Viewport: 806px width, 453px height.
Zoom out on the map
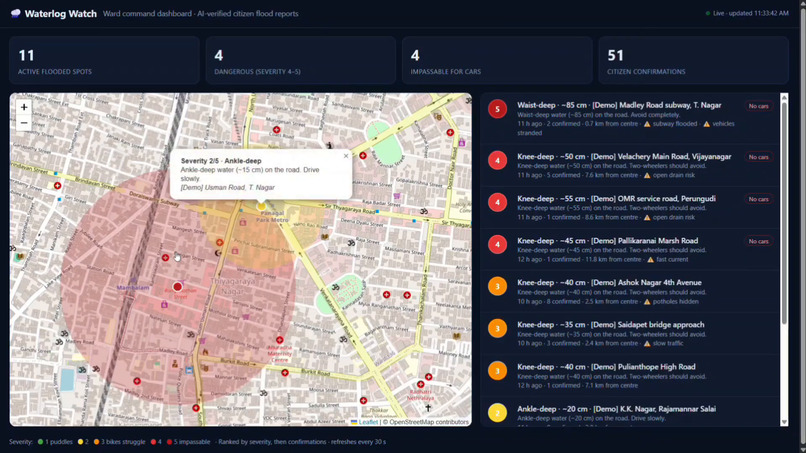click(24, 123)
